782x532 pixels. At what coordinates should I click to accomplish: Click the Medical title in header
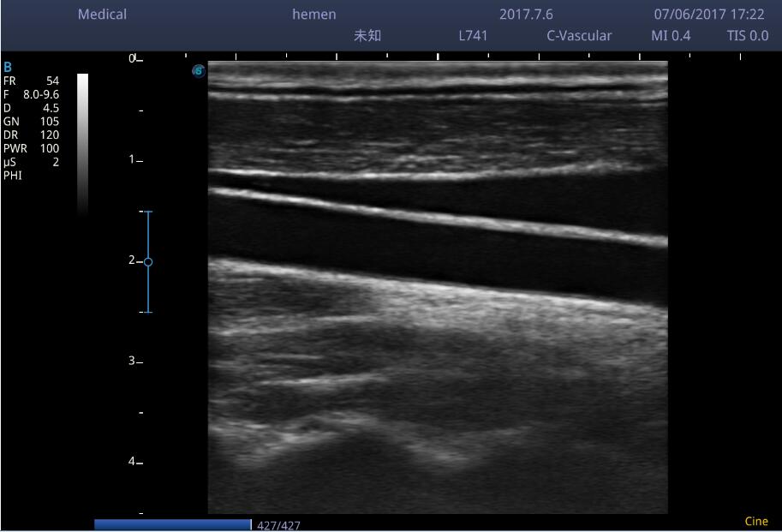pos(102,15)
